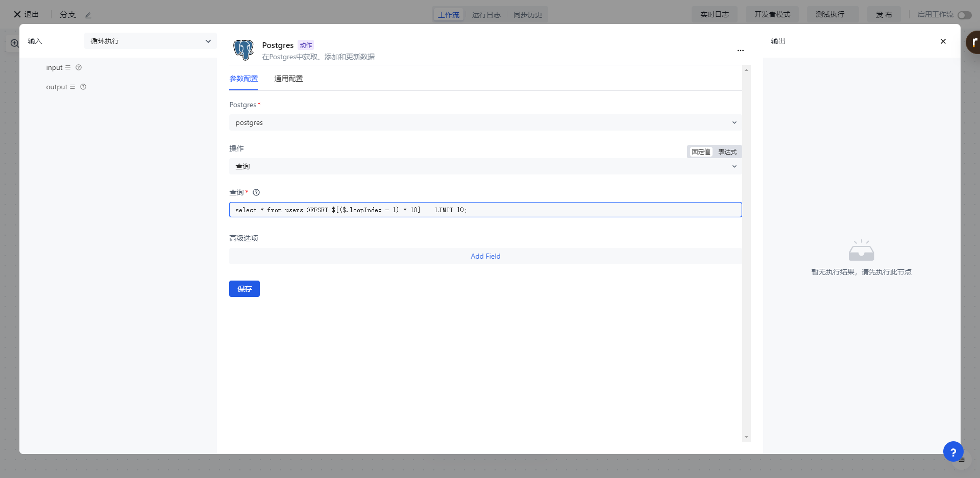Open the three-dot more options menu
This screenshot has width=980, height=478.
740,51
